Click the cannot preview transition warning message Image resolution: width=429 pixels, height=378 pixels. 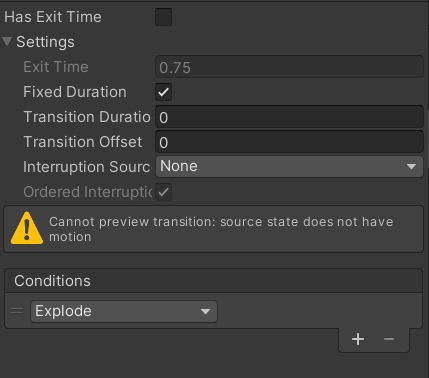click(221, 229)
